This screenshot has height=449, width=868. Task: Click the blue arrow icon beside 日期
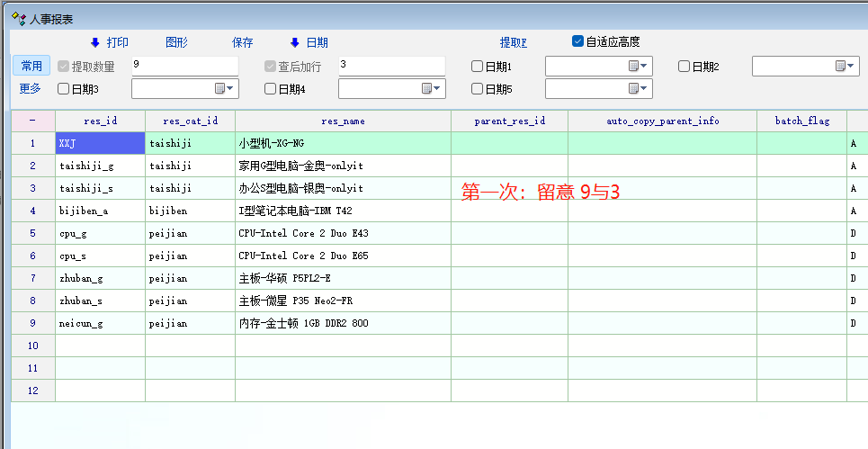coord(294,42)
